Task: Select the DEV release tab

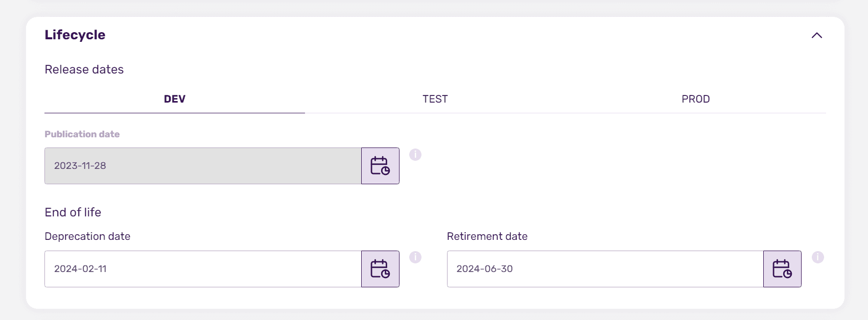Action: point(175,99)
